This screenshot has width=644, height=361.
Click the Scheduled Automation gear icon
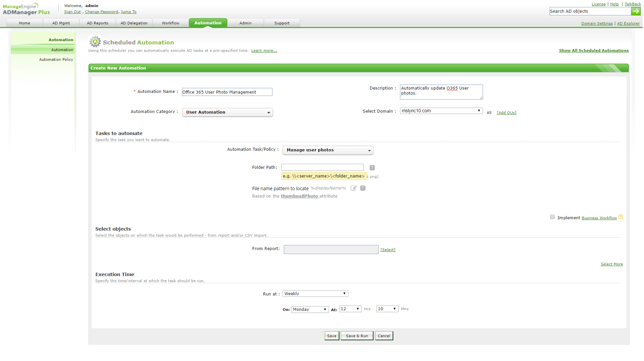pyautogui.click(x=95, y=42)
